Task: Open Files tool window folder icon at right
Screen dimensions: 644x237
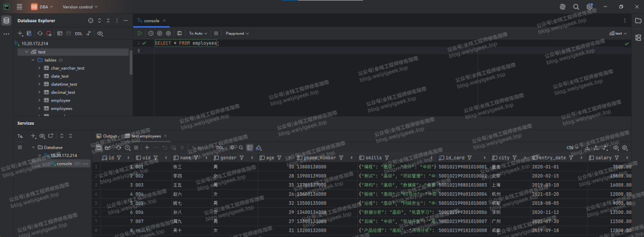Action: (638, 20)
